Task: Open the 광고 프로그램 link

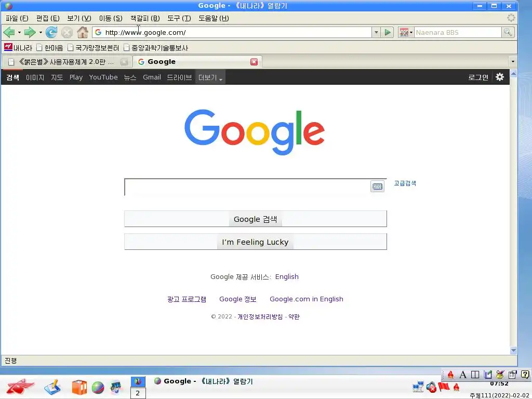Action: pos(187,299)
